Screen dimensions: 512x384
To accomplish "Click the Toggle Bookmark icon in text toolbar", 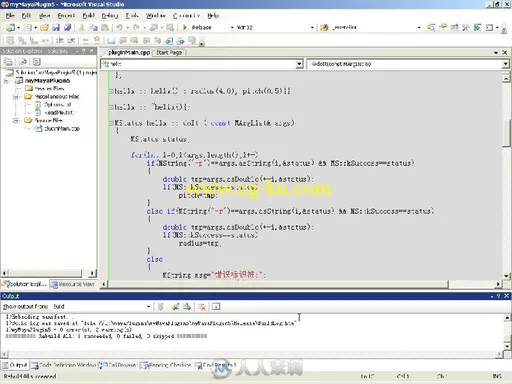I will [111, 40].
